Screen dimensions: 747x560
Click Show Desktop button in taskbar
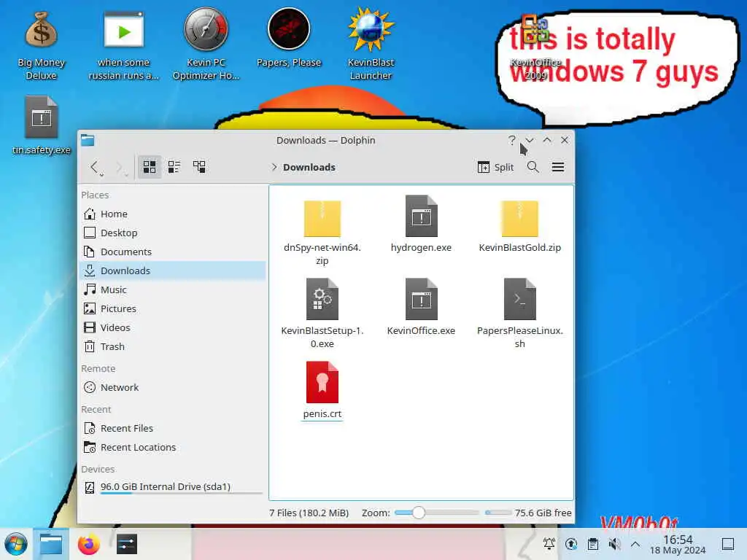pos(728,544)
